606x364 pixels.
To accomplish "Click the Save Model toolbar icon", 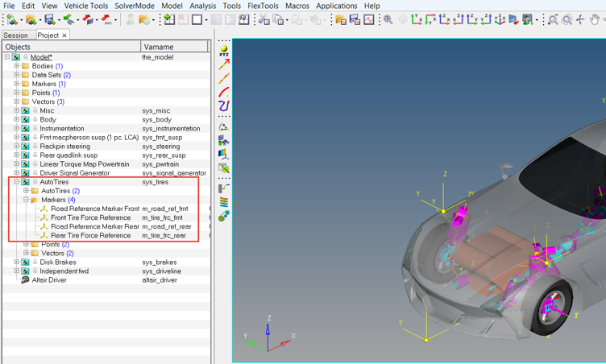I will coord(49,19).
